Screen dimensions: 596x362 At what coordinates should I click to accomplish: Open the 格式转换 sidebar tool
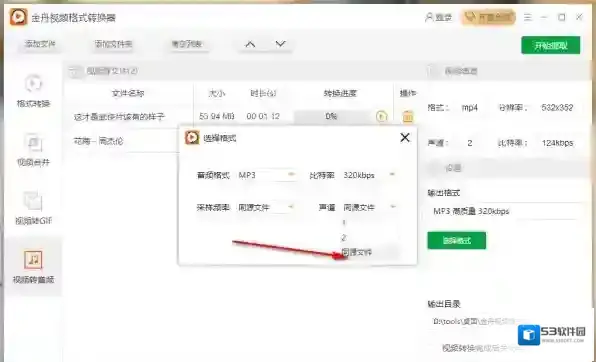click(33, 91)
